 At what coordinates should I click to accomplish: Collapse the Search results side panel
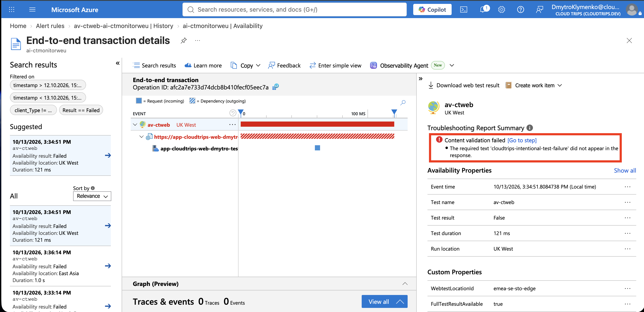(118, 63)
